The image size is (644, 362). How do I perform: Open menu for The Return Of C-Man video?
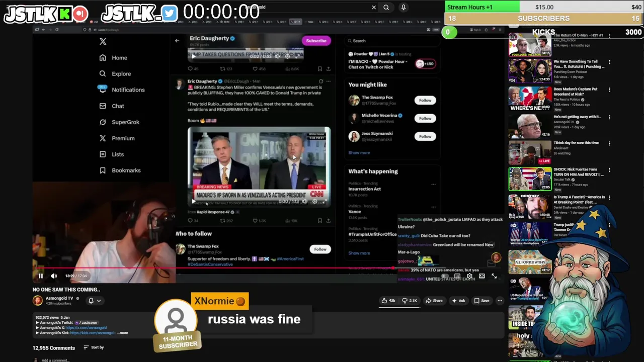coord(609,35)
